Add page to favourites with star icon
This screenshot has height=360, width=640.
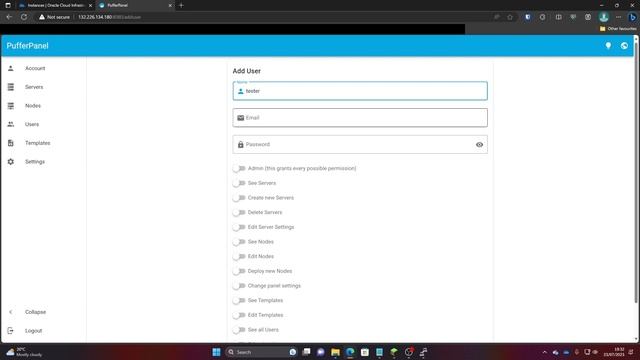point(510,17)
